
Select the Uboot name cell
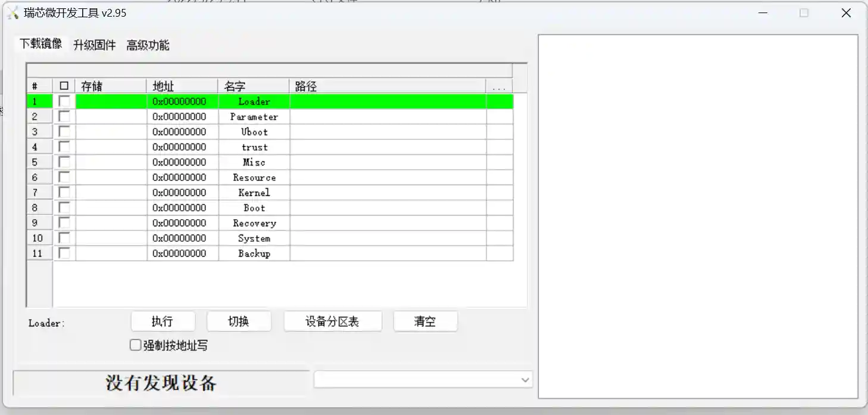pyautogui.click(x=254, y=132)
